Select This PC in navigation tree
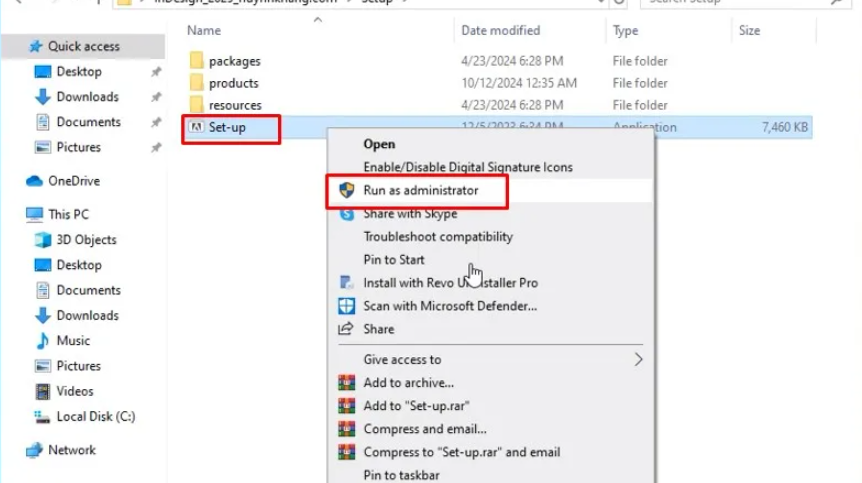The height and width of the screenshot is (483, 862). point(68,214)
